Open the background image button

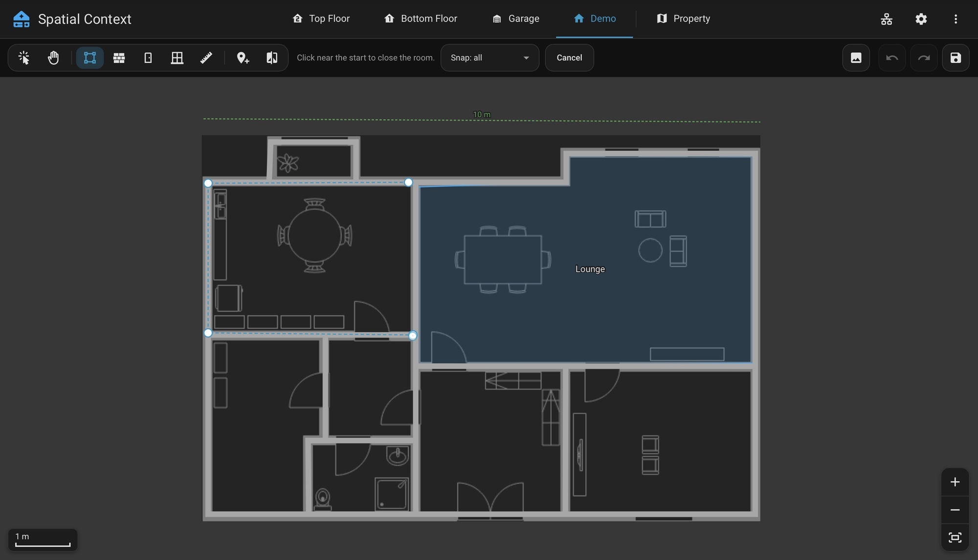856,58
